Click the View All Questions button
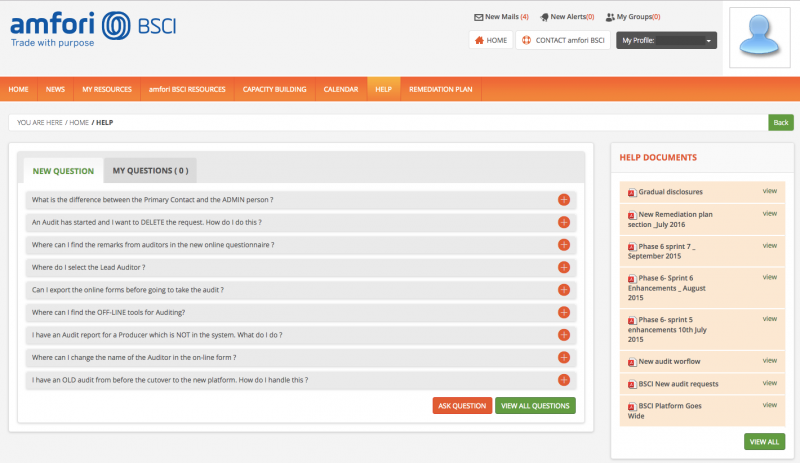This screenshot has width=800, height=463. [535, 406]
